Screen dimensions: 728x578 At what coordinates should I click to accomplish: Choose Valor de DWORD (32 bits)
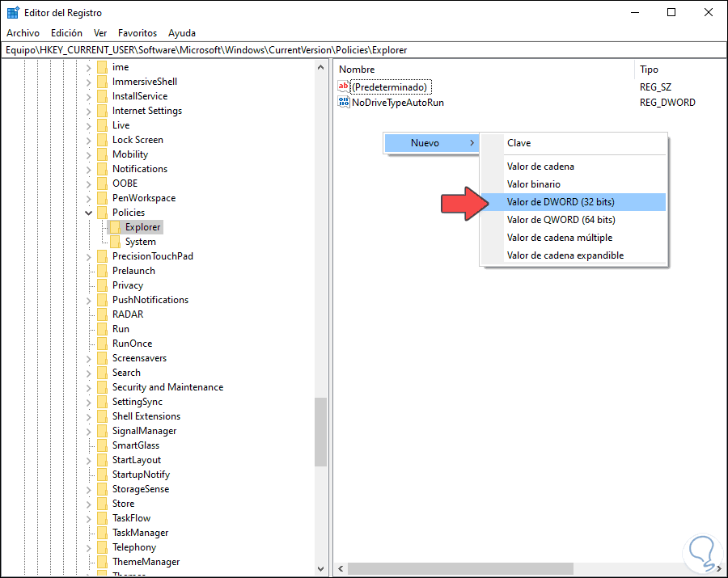(x=574, y=202)
